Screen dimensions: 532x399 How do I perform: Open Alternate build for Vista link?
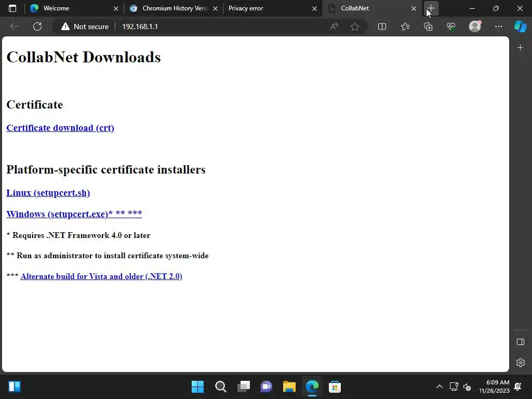coord(101,276)
